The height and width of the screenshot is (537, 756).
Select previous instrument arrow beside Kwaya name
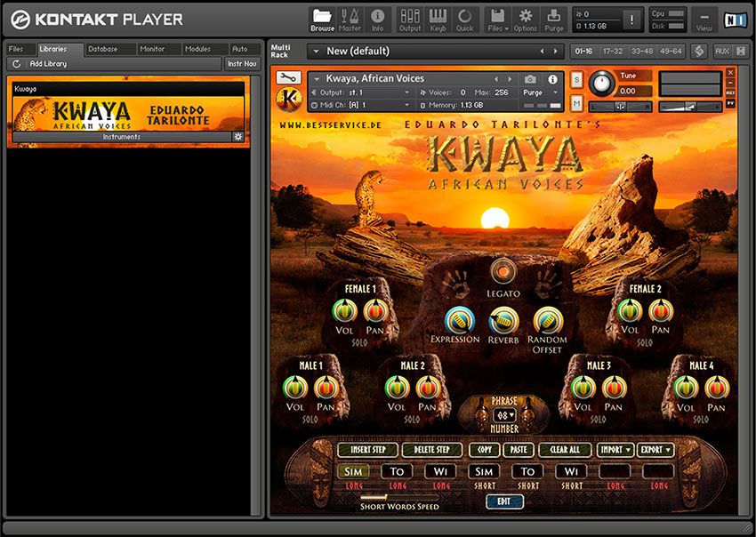495,78
